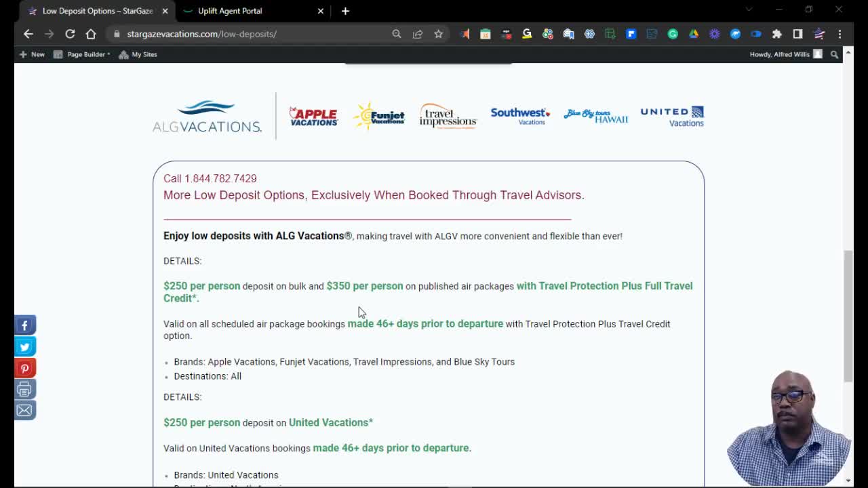Open My Sites menu

pyautogui.click(x=138, y=54)
